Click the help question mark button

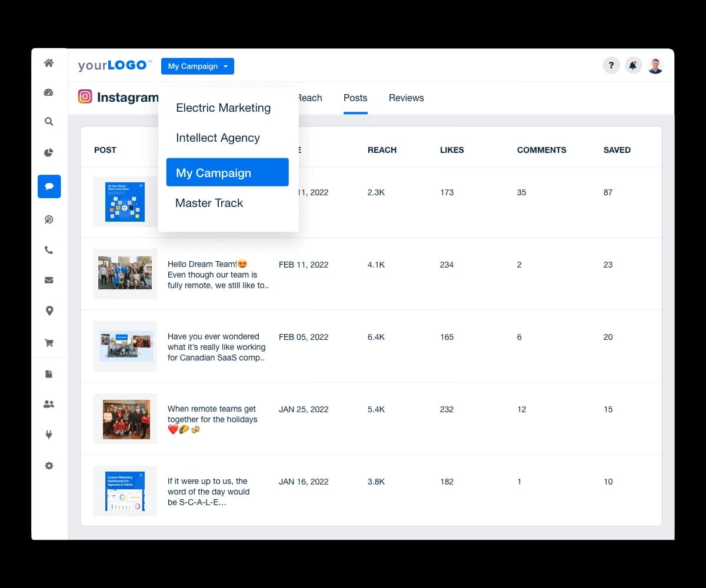[x=611, y=65]
